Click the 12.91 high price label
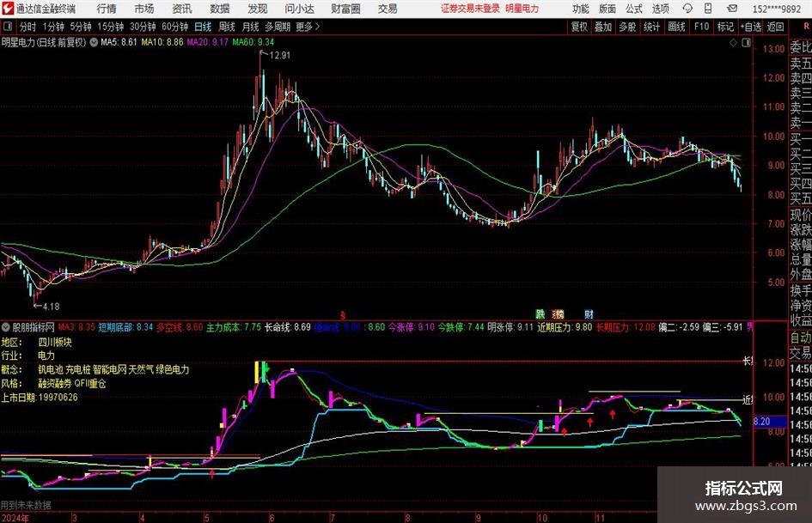The height and width of the screenshot is (523, 812). click(280, 56)
